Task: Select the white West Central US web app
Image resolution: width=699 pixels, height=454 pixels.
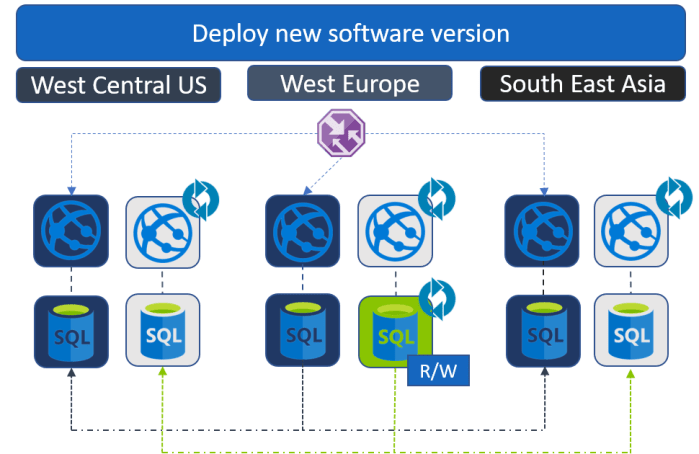Action: pos(163,231)
